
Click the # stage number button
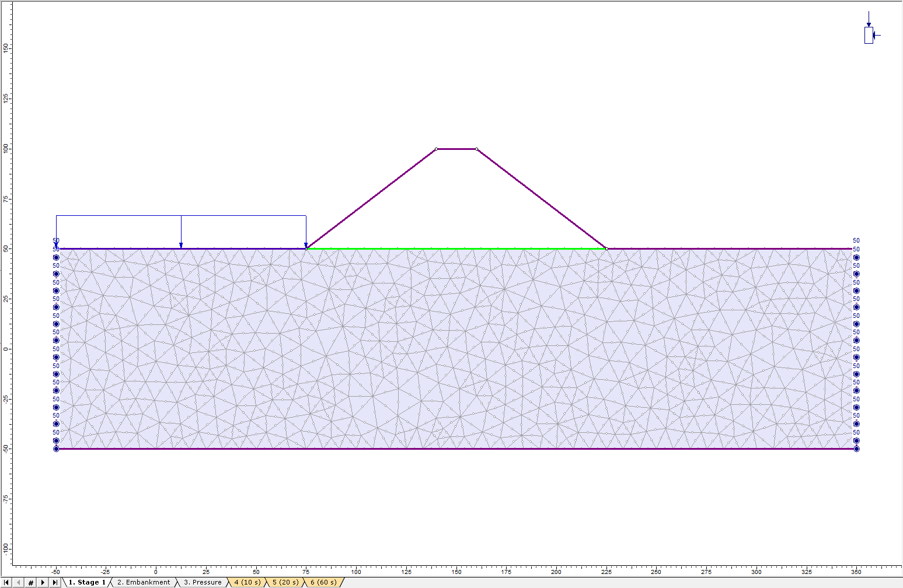pos(31,582)
